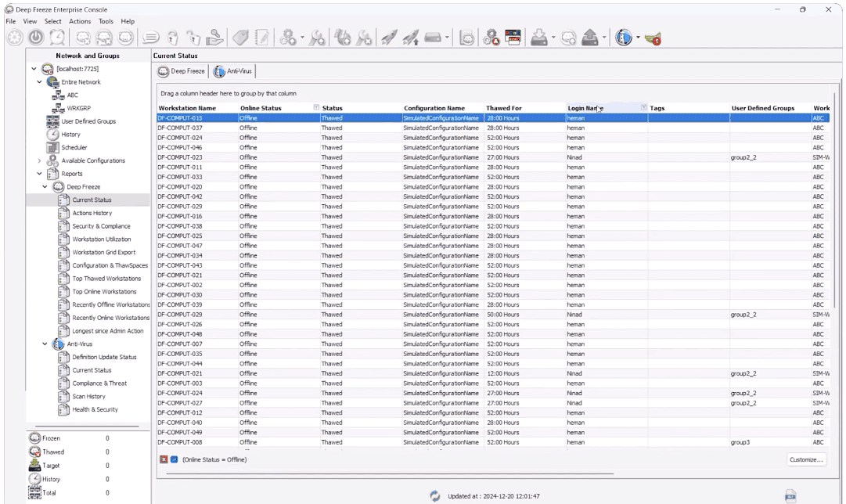Collapse the Reports tree node
The width and height of the screenshot is (846, 504).
[40, 174]
